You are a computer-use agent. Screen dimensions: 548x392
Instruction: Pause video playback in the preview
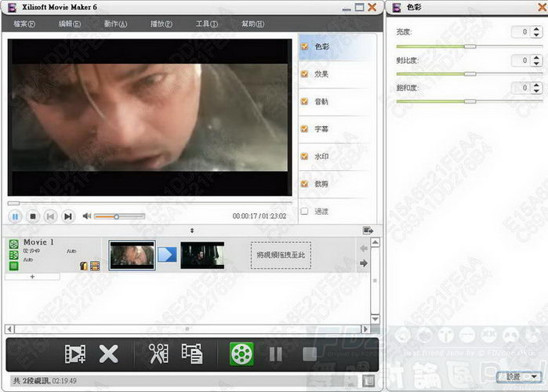(15, 216)
